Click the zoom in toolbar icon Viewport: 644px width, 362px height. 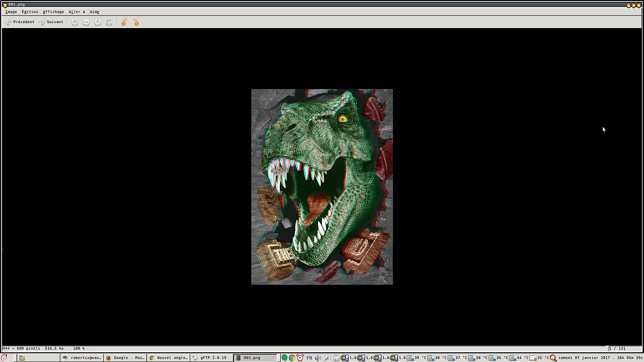tap(75, 22)
